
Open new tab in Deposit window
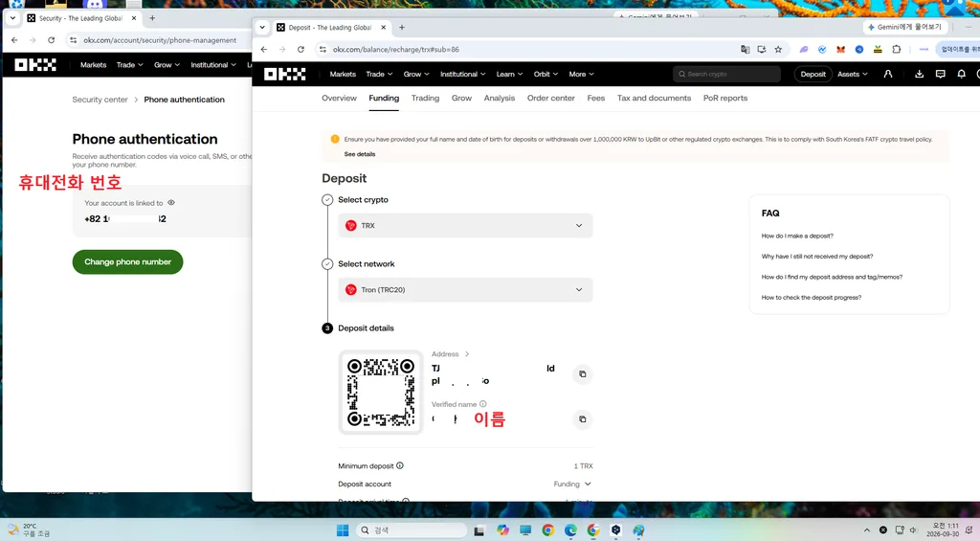pos(402,28)
